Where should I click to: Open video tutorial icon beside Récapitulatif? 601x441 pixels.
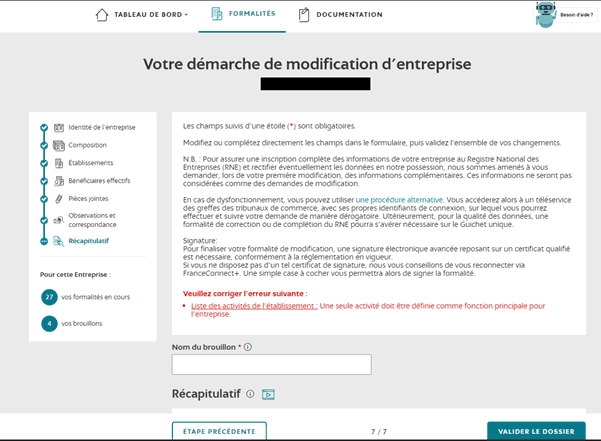(267, 394)
